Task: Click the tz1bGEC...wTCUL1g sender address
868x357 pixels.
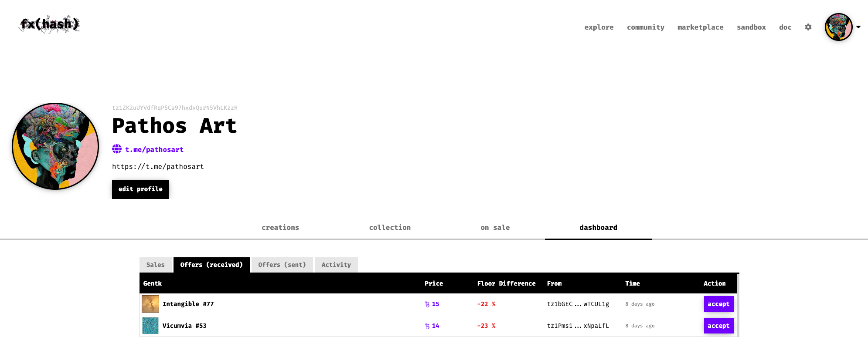Action: pos(578,304)
